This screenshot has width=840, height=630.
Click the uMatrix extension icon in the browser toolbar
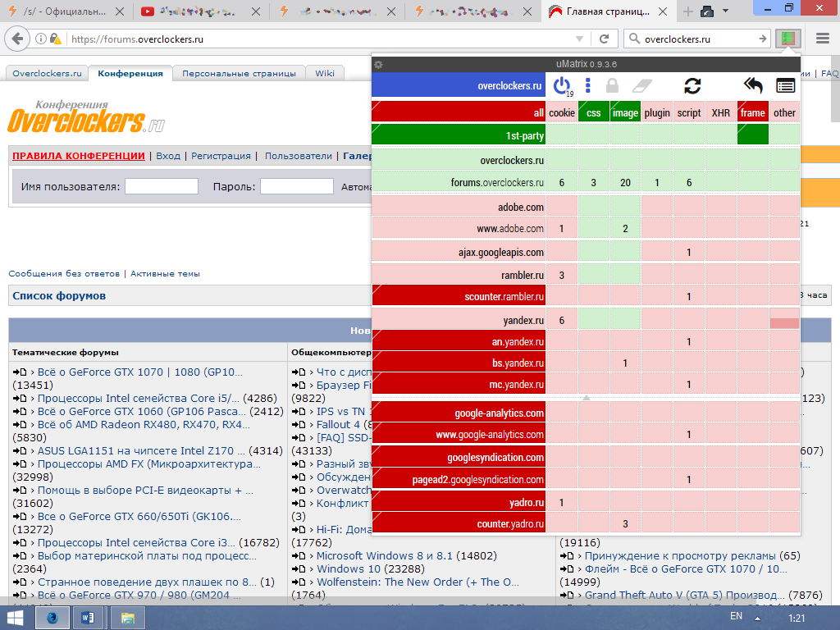(x=788, y=39)
